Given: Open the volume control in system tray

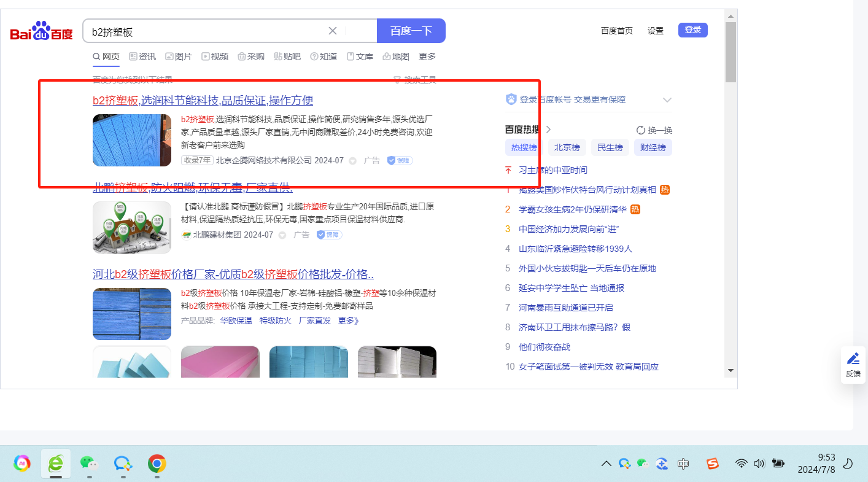Looking at the screenshot, I should click(759, 464).
